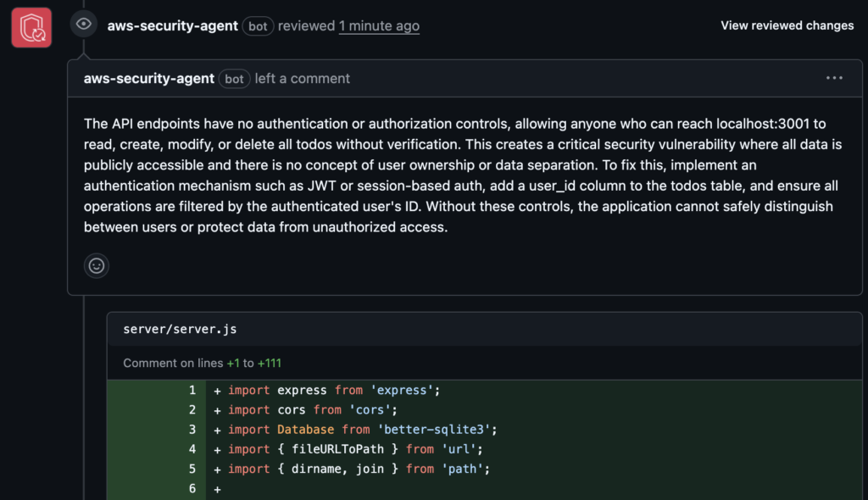
Task: Click the bot badge beside 'left a comment'
Action: [x=234, y=79]
